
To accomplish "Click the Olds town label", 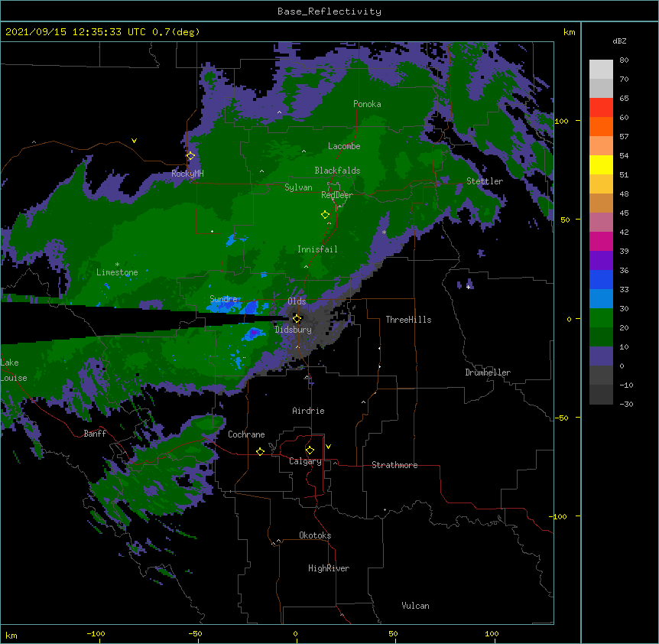I will 297,301.
